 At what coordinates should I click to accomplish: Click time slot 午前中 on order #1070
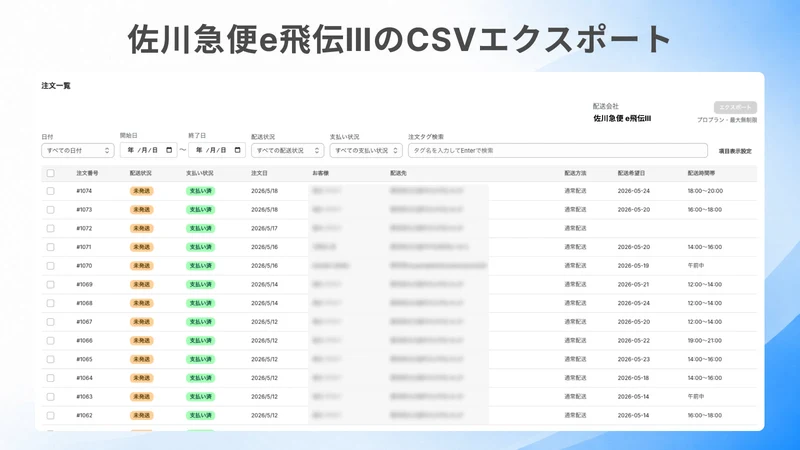coord(695,266)
